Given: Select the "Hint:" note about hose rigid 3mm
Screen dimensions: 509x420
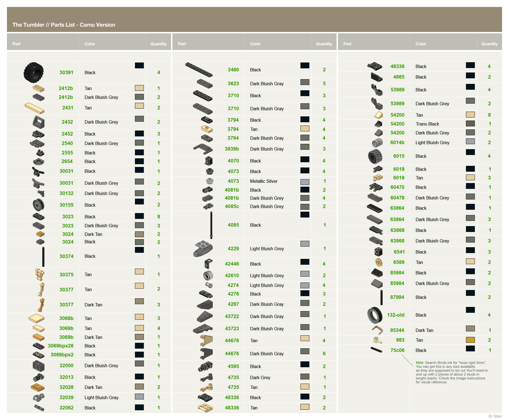Looking at the screenshot, I should tap(452, 372).
